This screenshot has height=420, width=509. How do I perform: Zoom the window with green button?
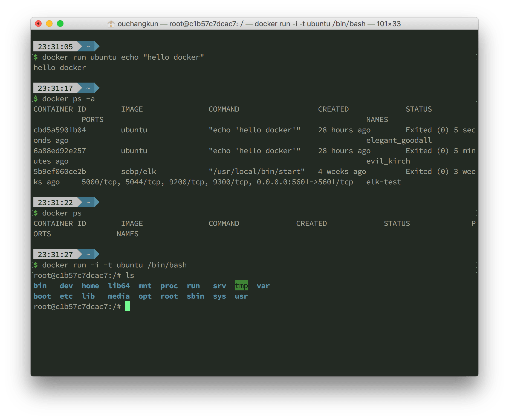click(x=60, y=24)
